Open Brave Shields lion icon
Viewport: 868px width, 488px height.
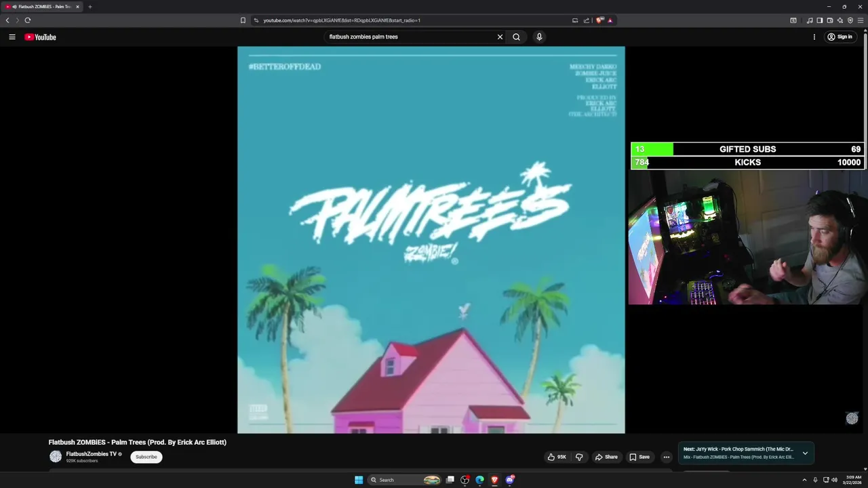(599, 20)
